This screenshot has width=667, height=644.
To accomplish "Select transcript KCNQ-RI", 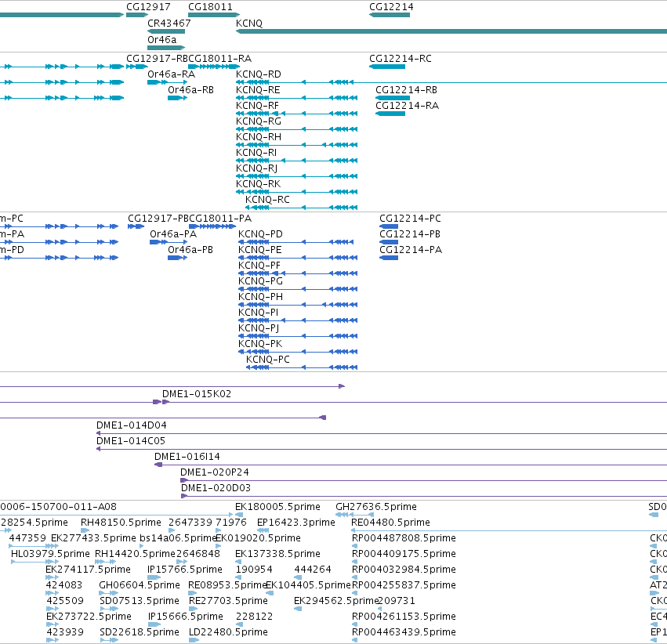I will click(296, 161).
